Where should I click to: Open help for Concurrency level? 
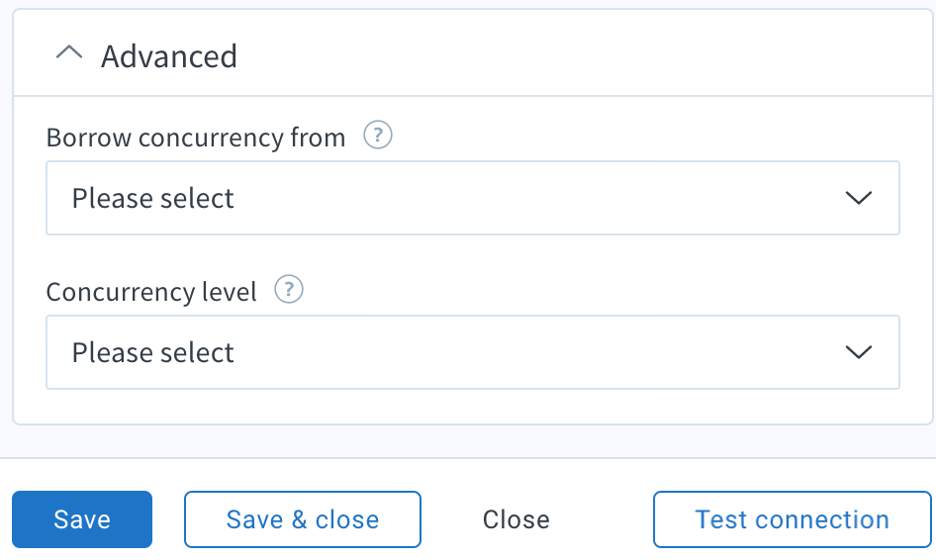(289, 290)
